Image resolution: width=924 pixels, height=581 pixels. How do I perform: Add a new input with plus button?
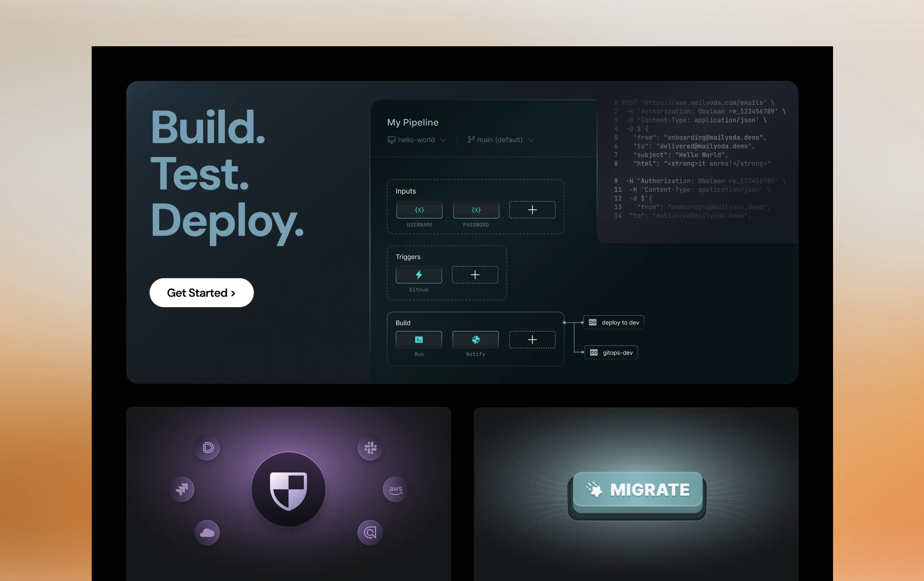pyautogui.click(x=532, y=210)
